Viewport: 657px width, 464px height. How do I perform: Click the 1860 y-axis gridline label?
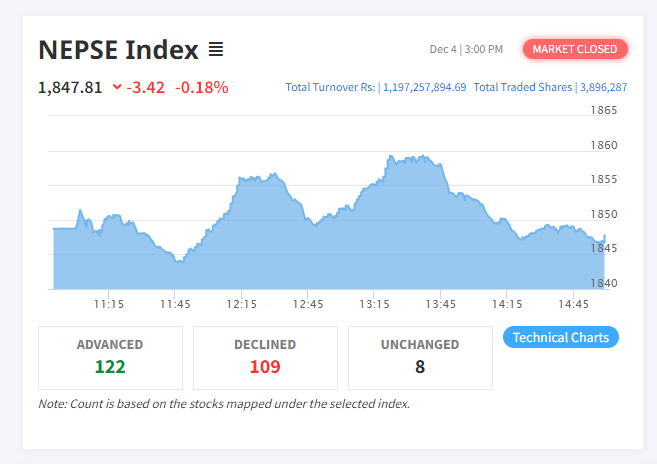pyautogui.click(x=605, y=145)
